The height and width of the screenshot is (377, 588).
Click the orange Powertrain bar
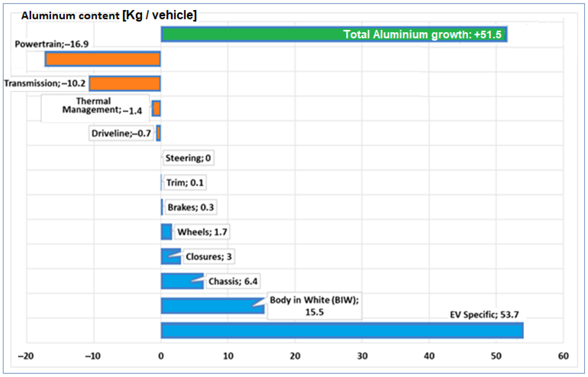103,59
